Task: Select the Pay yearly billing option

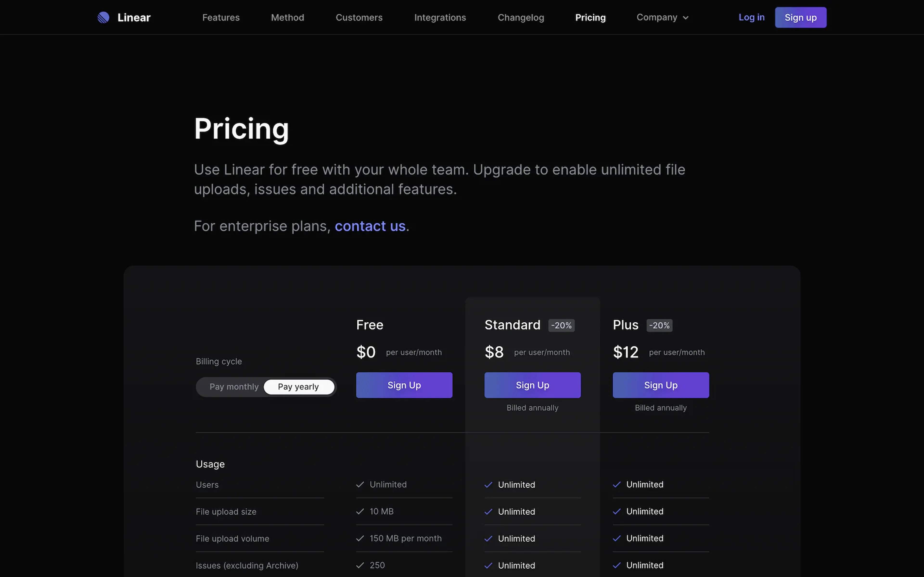Action: click(298, 387)
